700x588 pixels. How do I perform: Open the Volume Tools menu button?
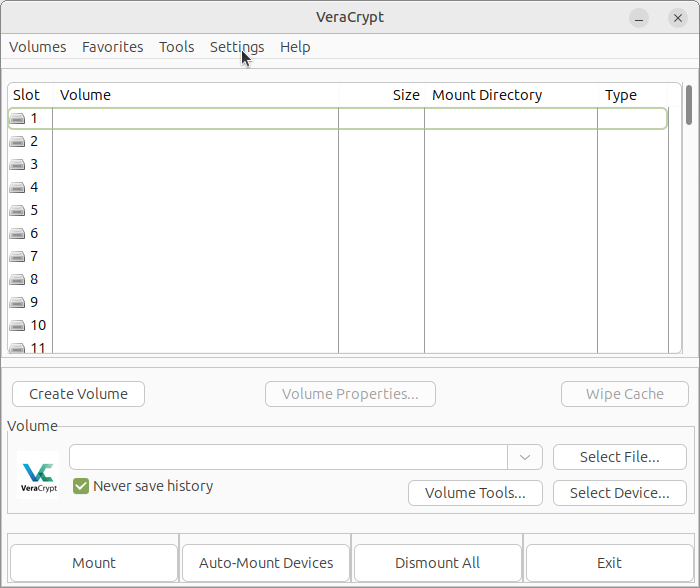tap(475, 493)
